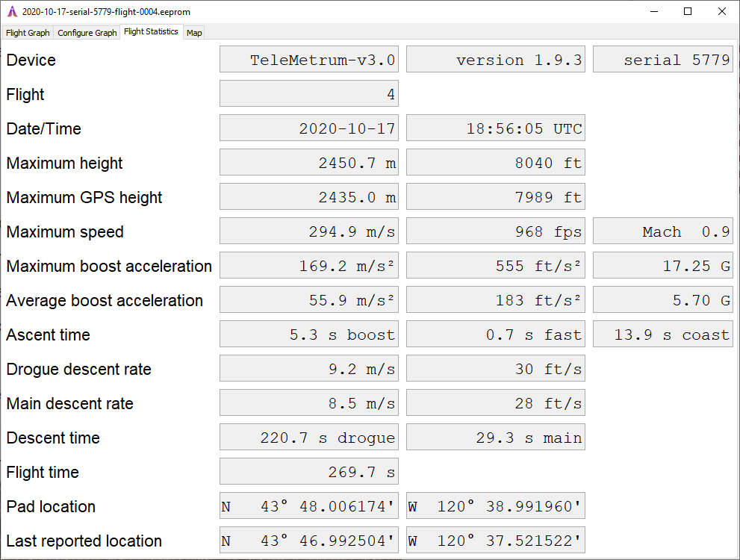Viewport: 740px width, 560px height.
Task: Select the flight time 269.7 s field
Action: (x=309, y=473)
